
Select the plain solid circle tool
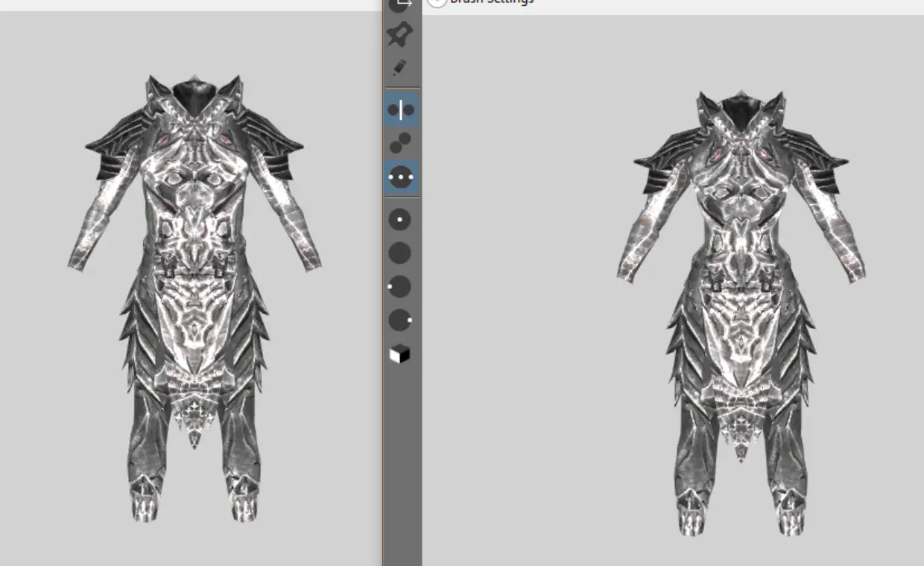coord(400,253)
